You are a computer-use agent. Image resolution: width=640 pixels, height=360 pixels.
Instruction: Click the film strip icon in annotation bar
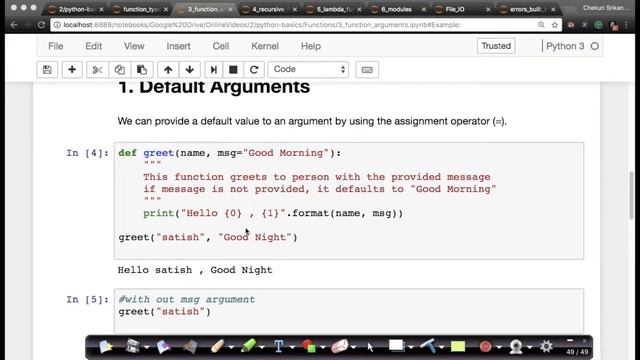coord(132,347)
